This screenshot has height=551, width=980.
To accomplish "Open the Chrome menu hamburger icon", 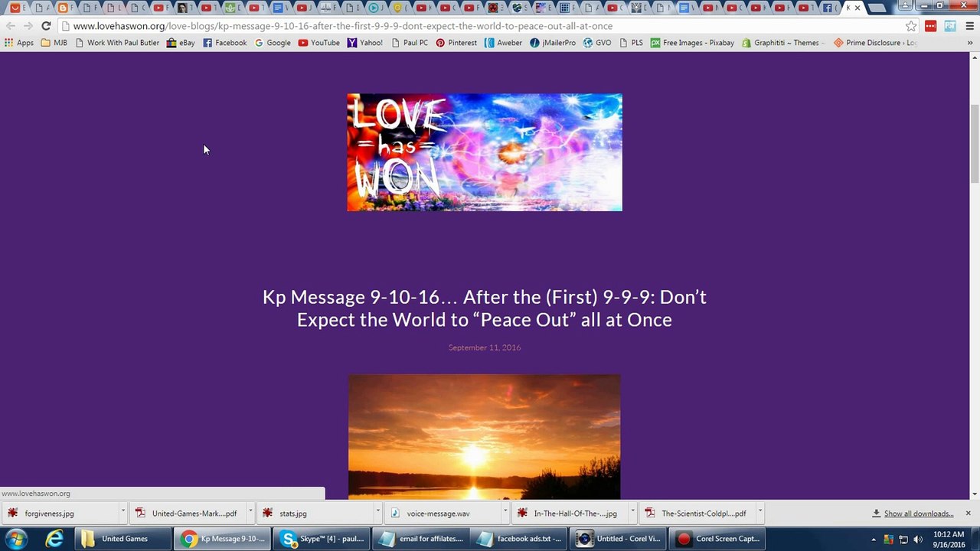I will (969, 26).
